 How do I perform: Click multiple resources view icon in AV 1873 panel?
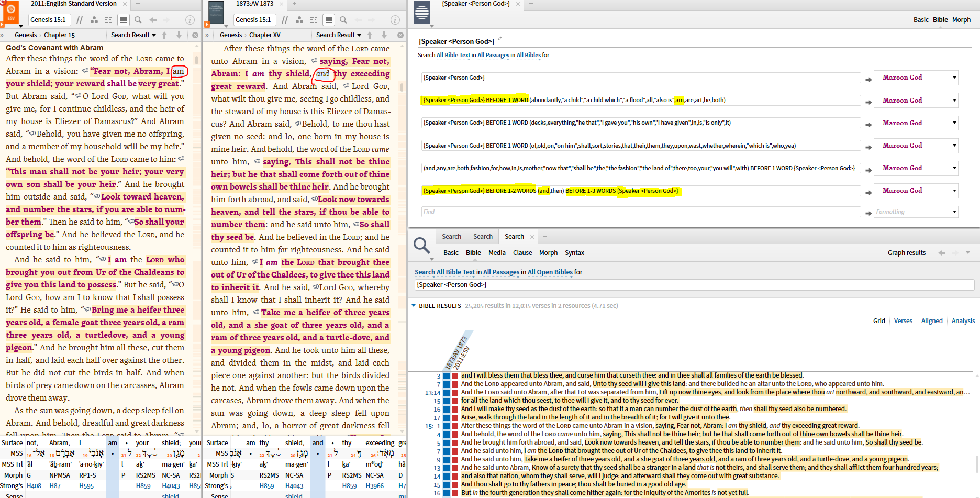(314, 20)
